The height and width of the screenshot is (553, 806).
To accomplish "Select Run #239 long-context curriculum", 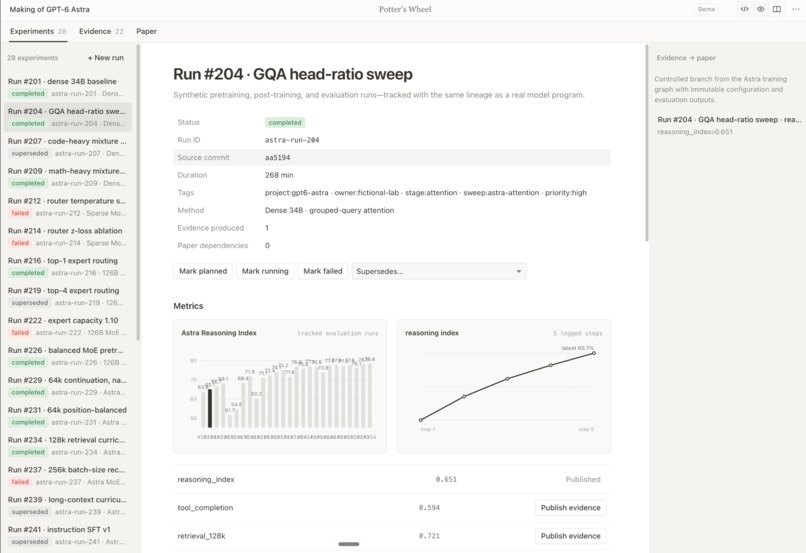I will pos(67,505).
